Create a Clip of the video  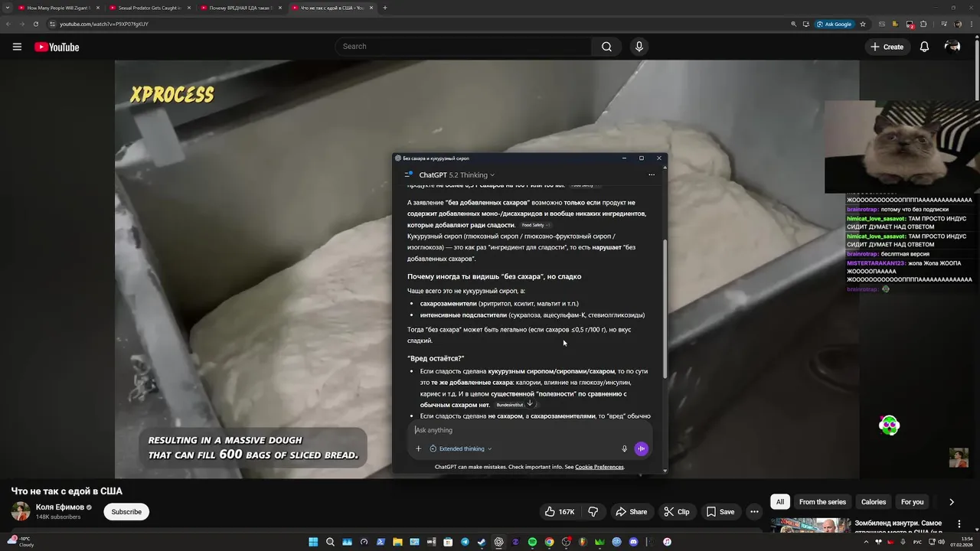[677, 512]
